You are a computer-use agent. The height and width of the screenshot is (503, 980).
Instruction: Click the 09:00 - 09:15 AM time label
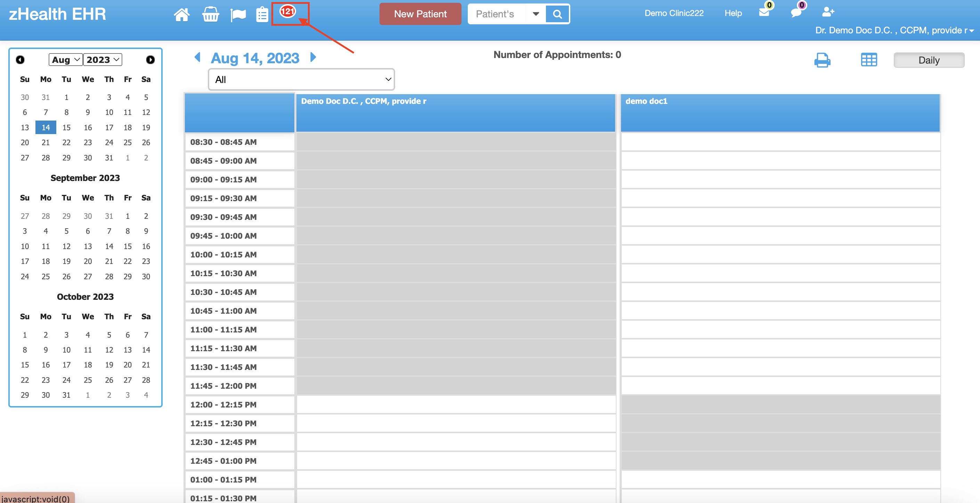point(223,180)
